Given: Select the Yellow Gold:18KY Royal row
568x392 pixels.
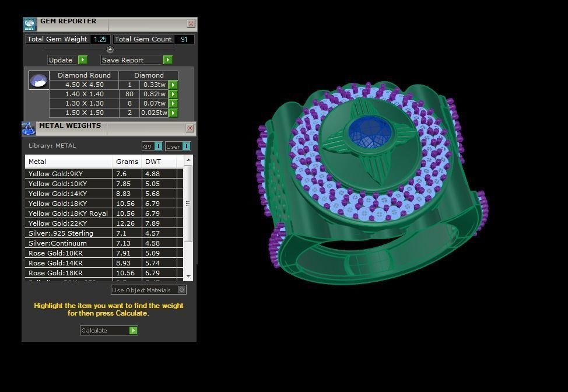Looking at the screenshot, I should tap(104, 213).
